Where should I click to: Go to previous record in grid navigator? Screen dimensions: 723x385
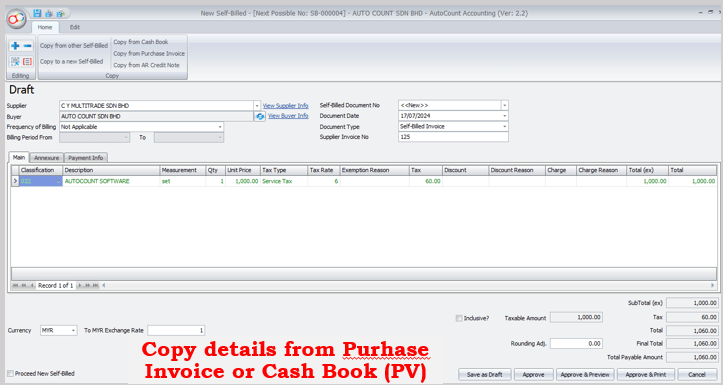point(31,285)
